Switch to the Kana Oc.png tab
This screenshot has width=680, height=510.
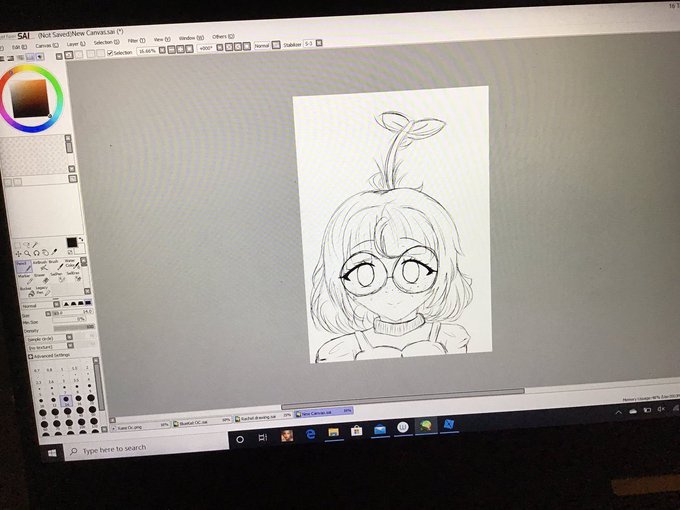point(140,426)
